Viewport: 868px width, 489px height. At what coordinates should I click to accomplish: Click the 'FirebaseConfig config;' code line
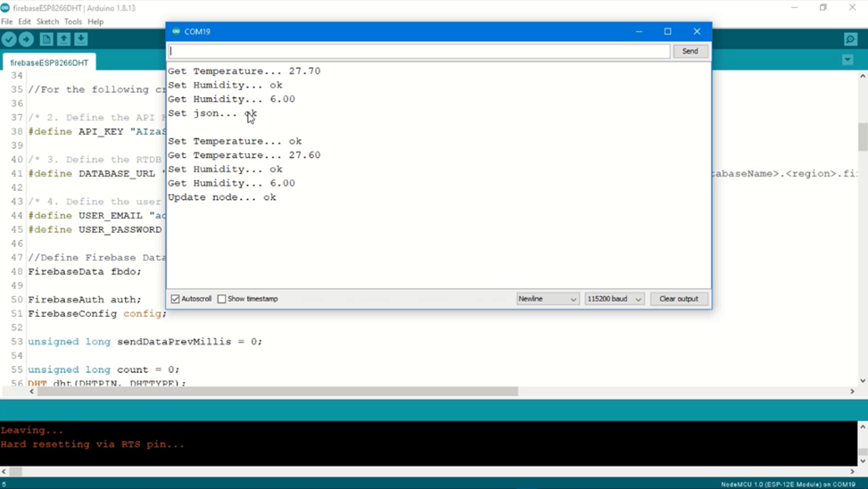point(97,313)
